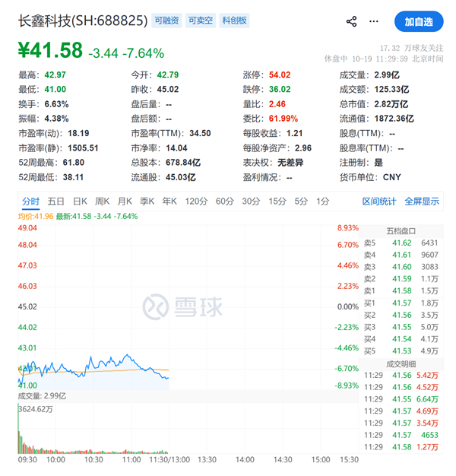
Task: Click the 最高 value 42.97
Action: pyautogui.click(x=55, y=75)
